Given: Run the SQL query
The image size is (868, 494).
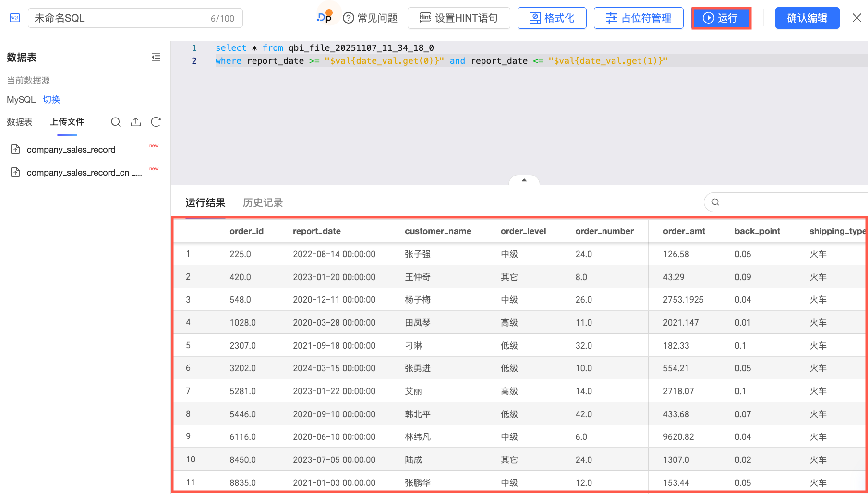Looking at the screenshot, I should click(x=721, y=18).
